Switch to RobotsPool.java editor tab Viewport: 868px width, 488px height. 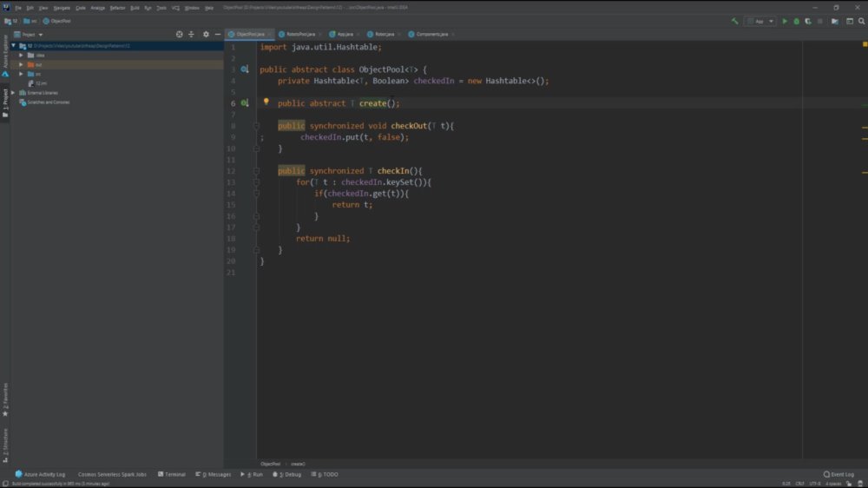coord(299,35)
